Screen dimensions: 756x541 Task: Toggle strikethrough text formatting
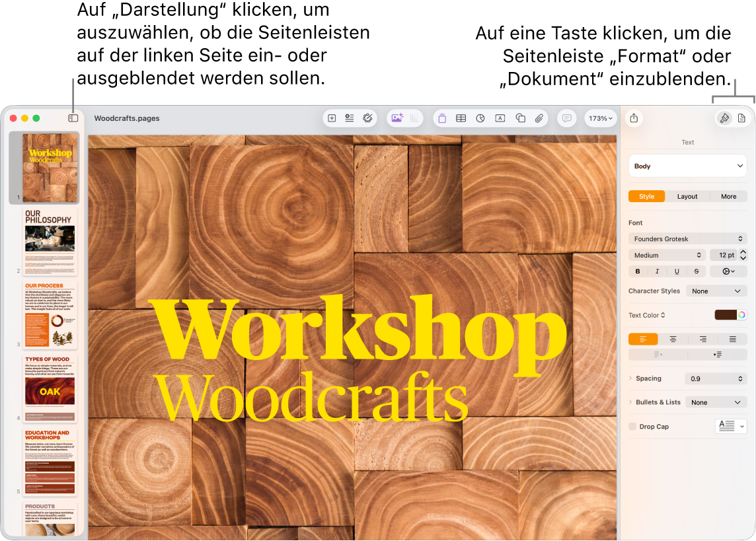click(x=697, y=271)
